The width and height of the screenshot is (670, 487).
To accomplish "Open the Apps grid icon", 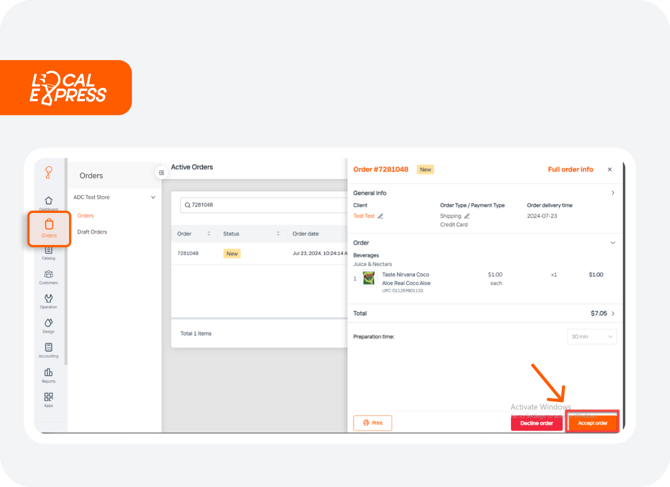I will 49,397.
